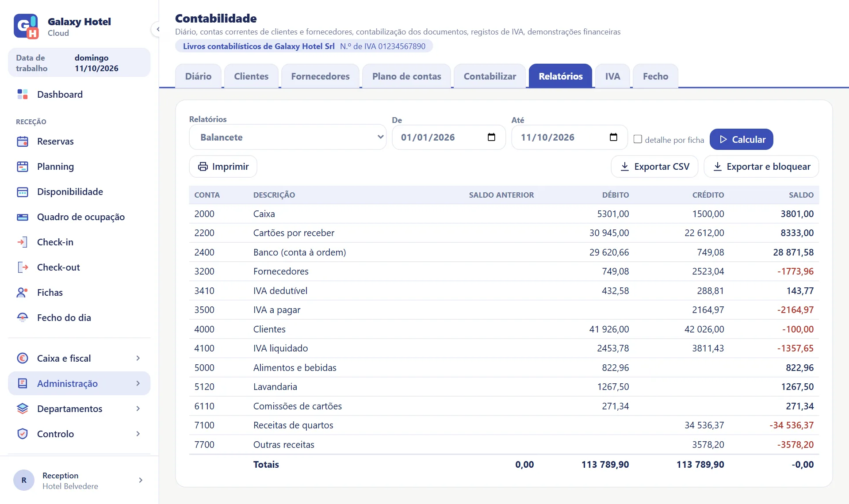Open the Até date calendar picker icon
This screenshot has width=849, height=504.
tap(613, 137)
